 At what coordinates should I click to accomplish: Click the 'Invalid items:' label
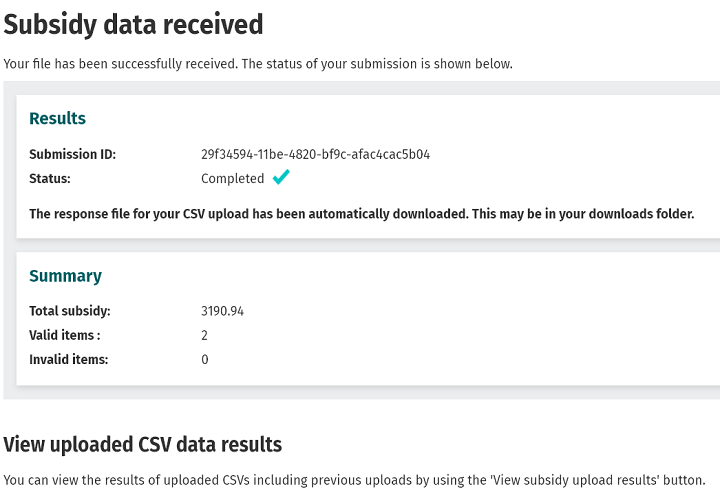point(68,360)
